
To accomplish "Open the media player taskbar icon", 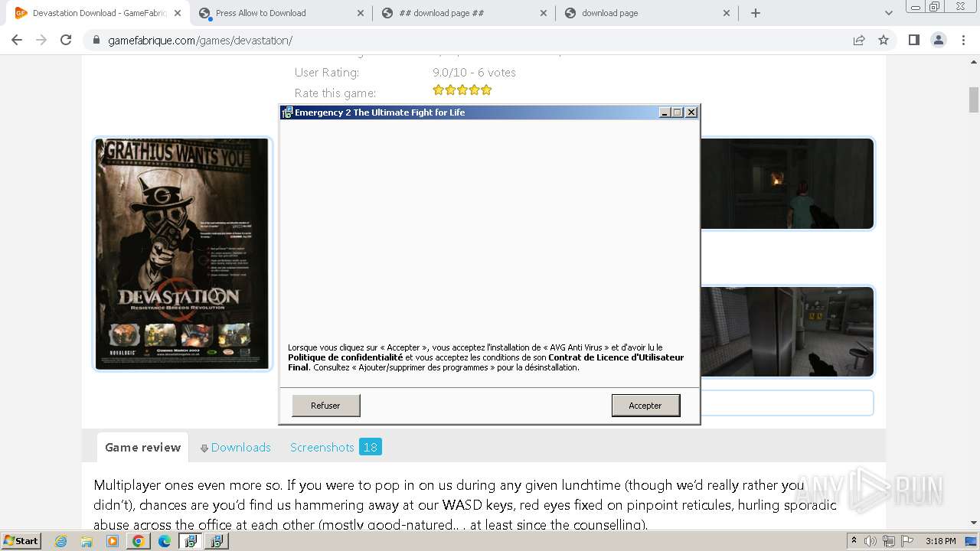I will (113, 541).
